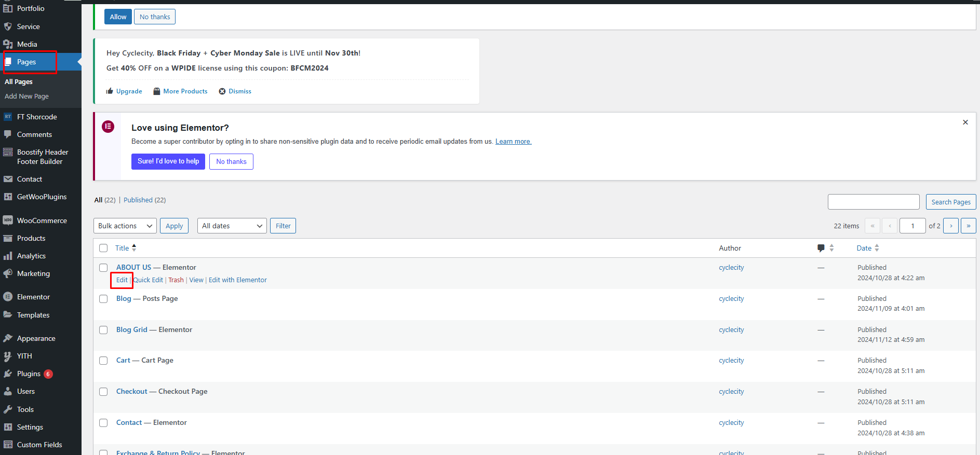980x455 pixels.
Task: Check the Checkout page checkbox
Action: [x=103, y=392]
